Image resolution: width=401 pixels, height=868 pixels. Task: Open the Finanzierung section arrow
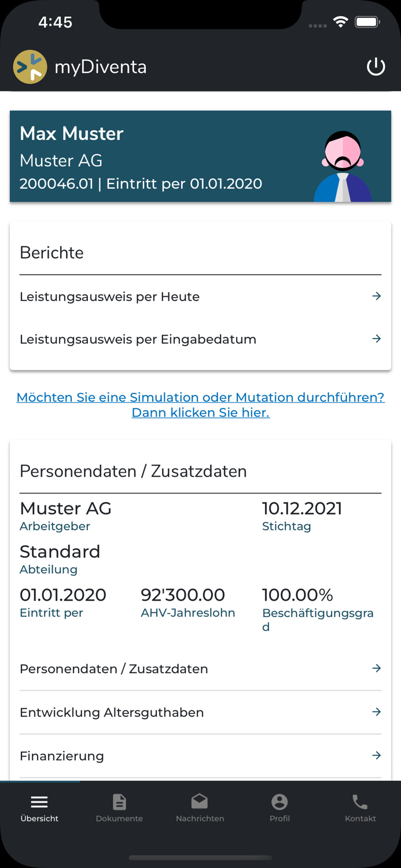[x=377, y=755]
